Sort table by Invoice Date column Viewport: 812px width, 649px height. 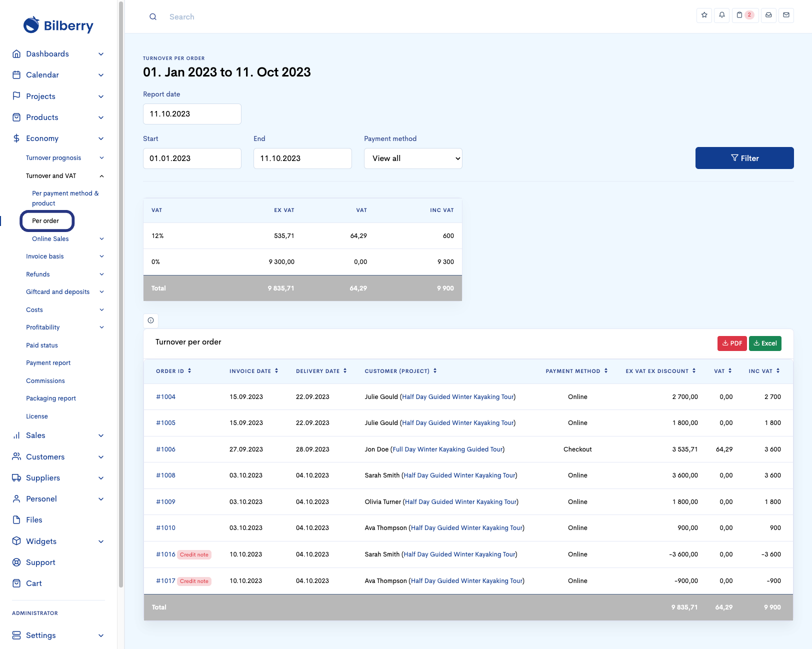tap(253, 371)
